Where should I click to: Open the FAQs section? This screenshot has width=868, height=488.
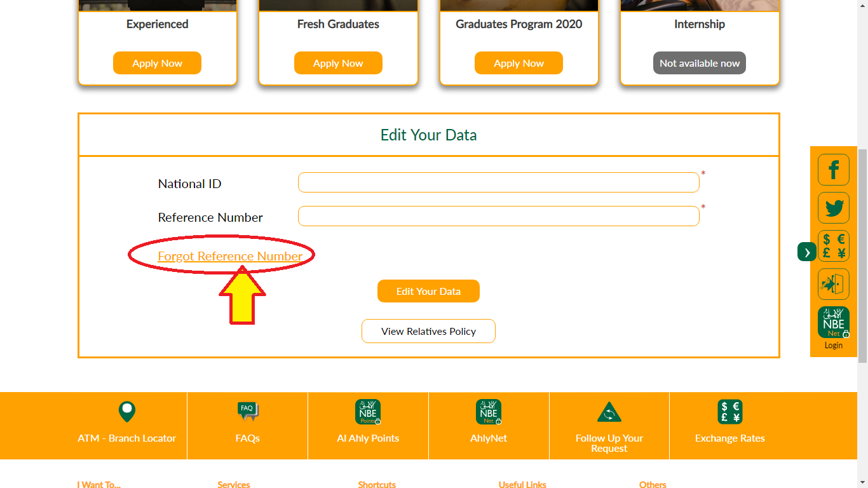click(247, 426)
